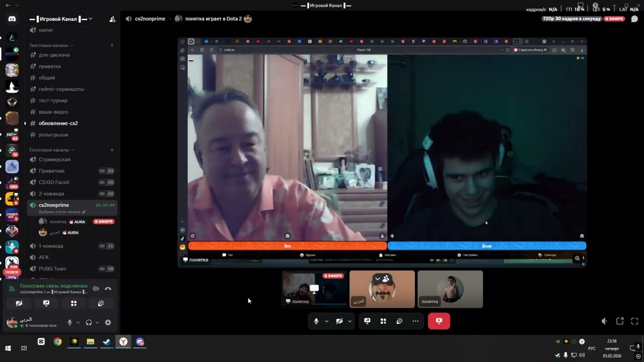
Task: Toggle deafen headphones in user panel
Action: click(x=89, y=322)
